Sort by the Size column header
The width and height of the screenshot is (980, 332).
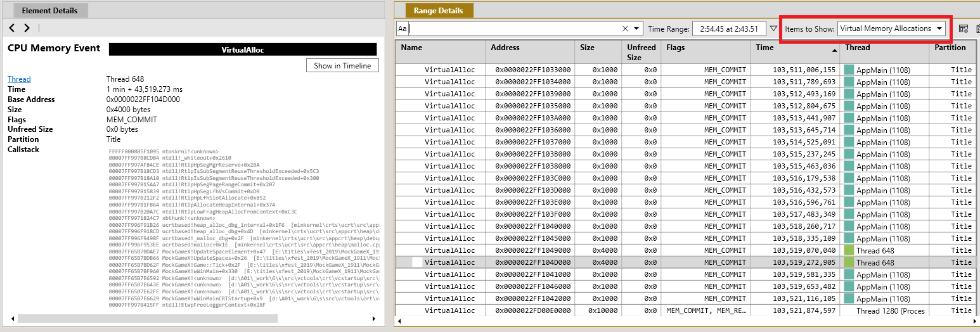coord(599,52)
